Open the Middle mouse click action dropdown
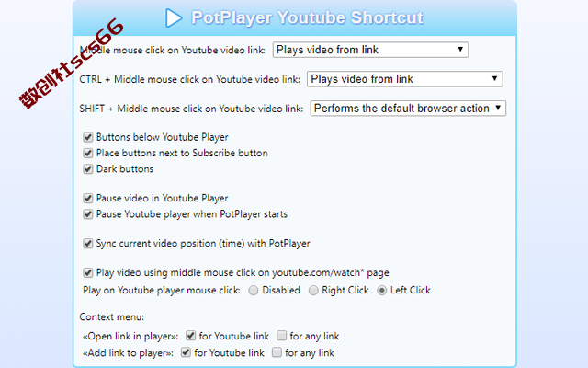588x368 pixels. tap(370, 50)
